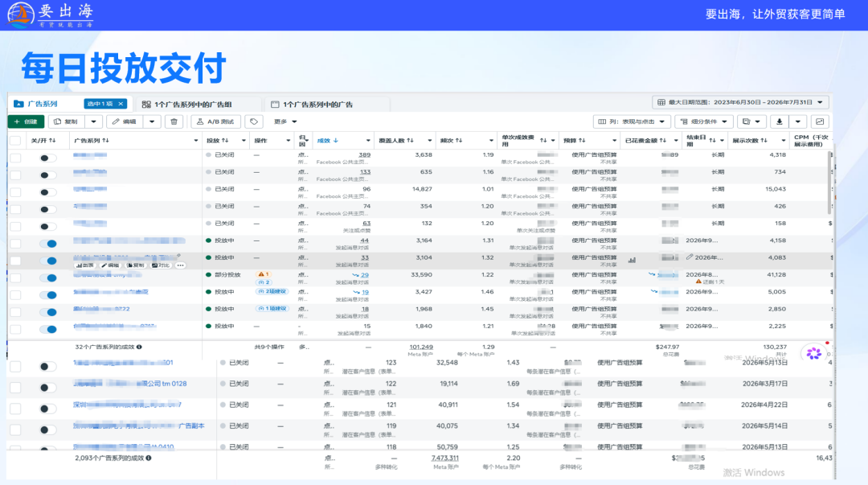Click the info icon beside 2,093个广告系列的成效
This screenshot has height=485, width=868.
149,458
